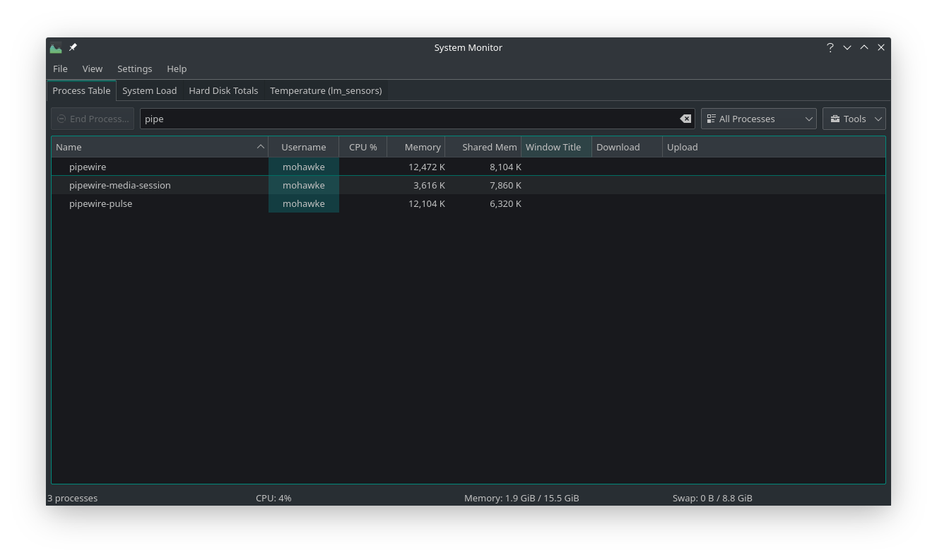937x560 pixels.
Task: Switch to the Hard Disk Totals tab
Action: [223, 90]
